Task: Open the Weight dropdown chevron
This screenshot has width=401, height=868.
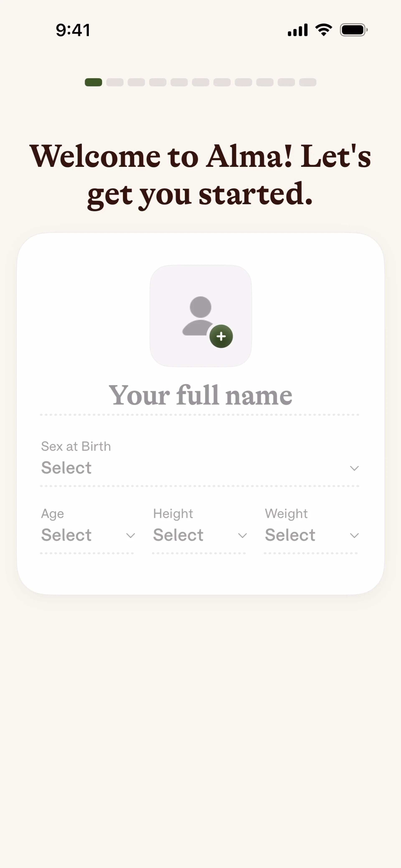Action: [354, 535]
